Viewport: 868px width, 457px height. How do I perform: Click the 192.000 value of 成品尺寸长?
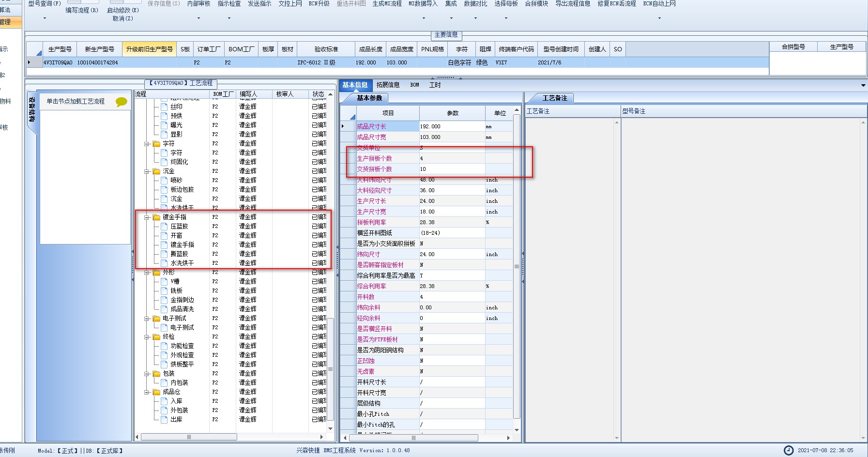click(452, 126)
